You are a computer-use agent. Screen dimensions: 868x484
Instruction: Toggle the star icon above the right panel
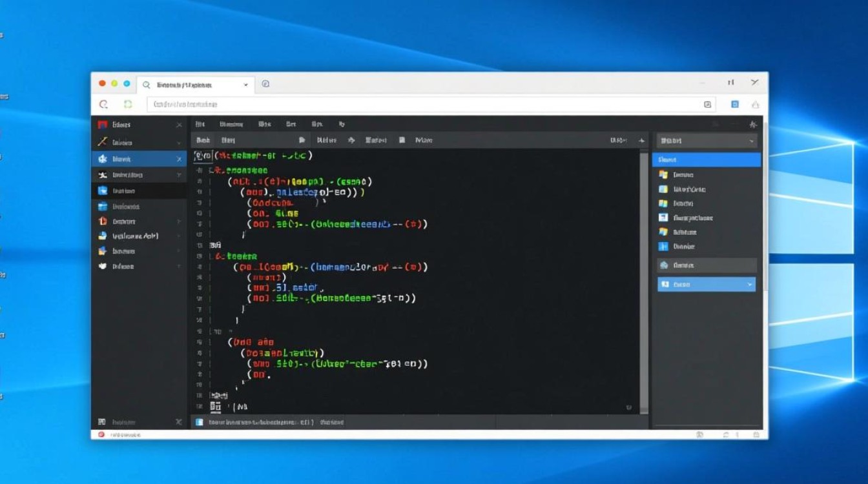tap(751, 124)
